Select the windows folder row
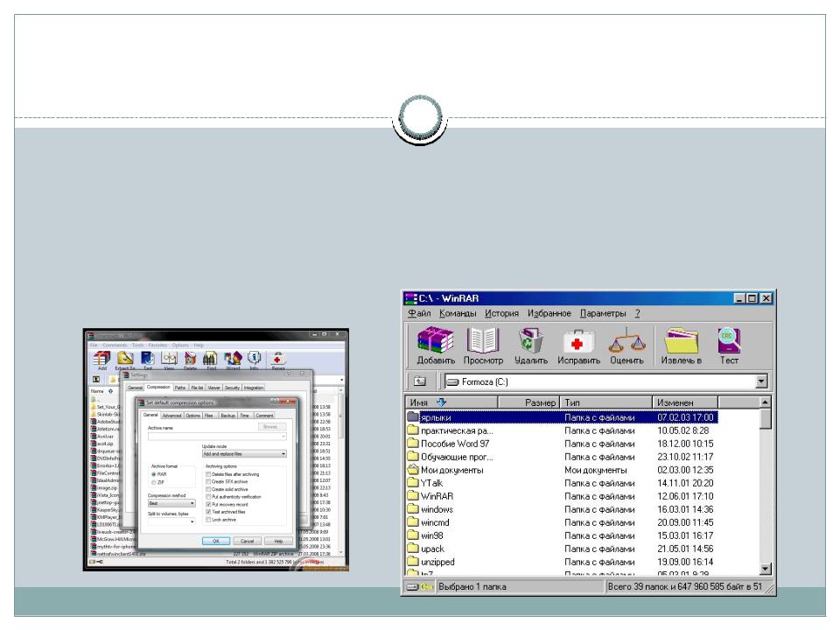Viewport: 840px width, 630px height. [562, 509]
